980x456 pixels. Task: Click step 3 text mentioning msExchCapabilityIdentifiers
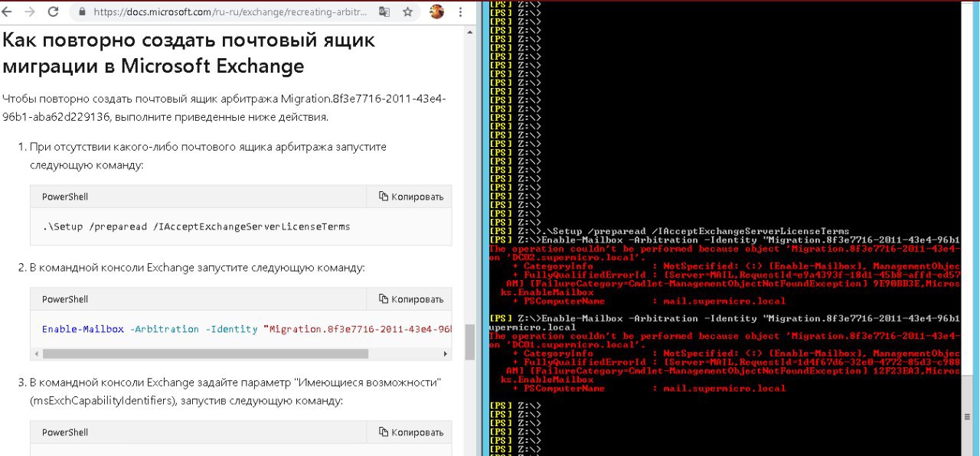point(236,390)
